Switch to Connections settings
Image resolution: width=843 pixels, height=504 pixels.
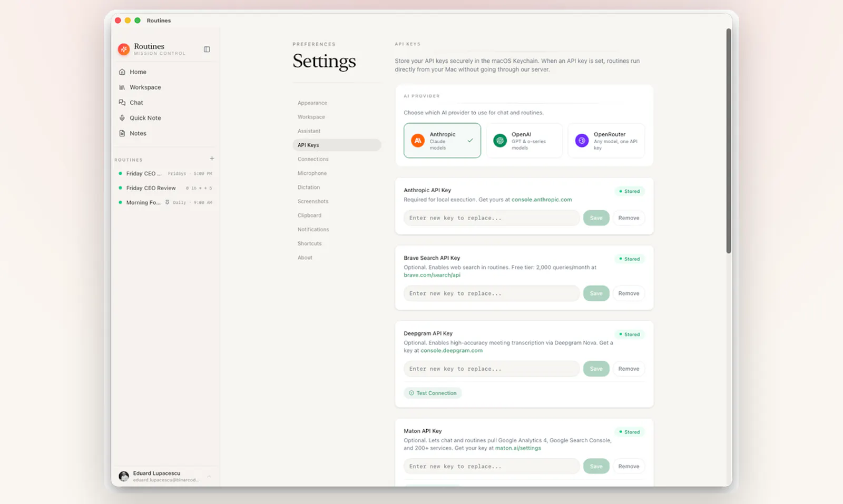pos(337,160)
